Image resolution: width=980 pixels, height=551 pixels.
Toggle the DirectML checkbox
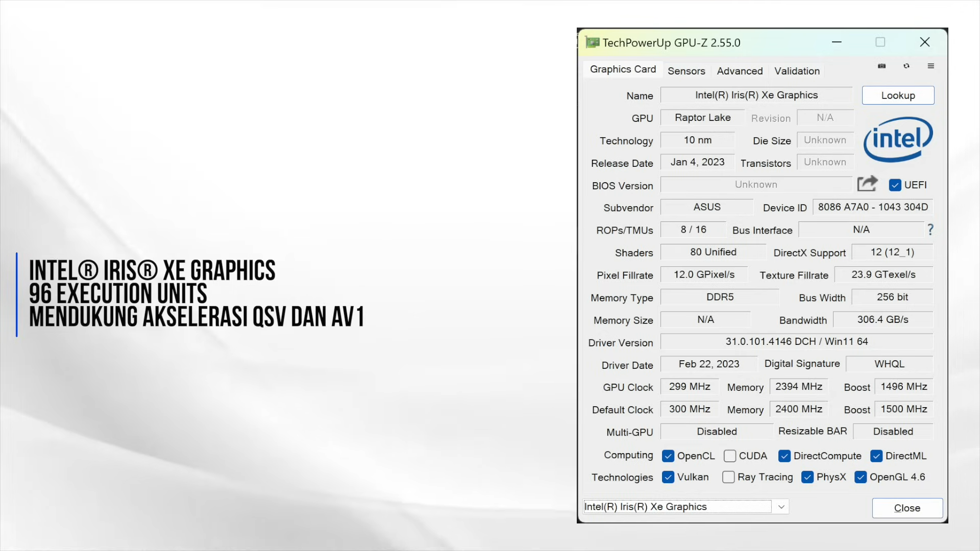[x=876, y=456]
